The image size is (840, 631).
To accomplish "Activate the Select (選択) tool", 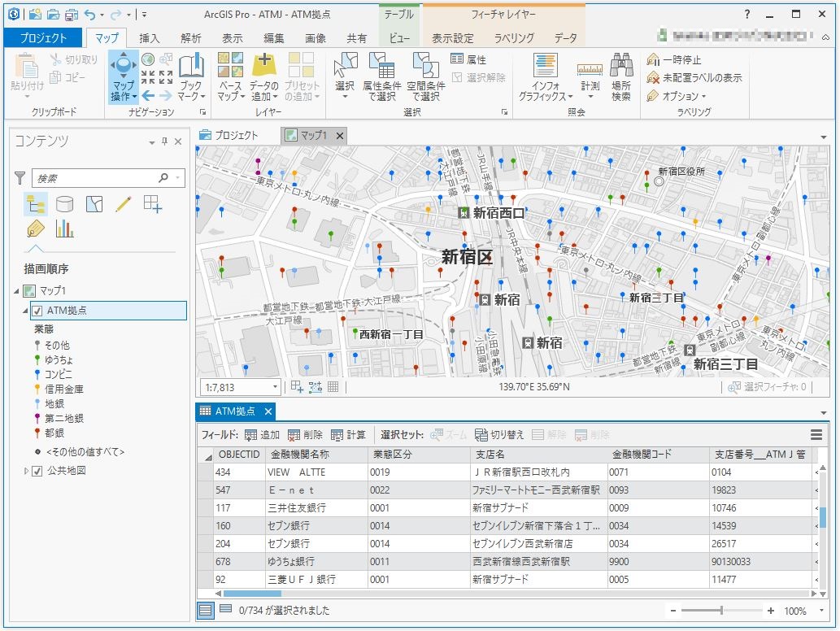I will point(345,76).
